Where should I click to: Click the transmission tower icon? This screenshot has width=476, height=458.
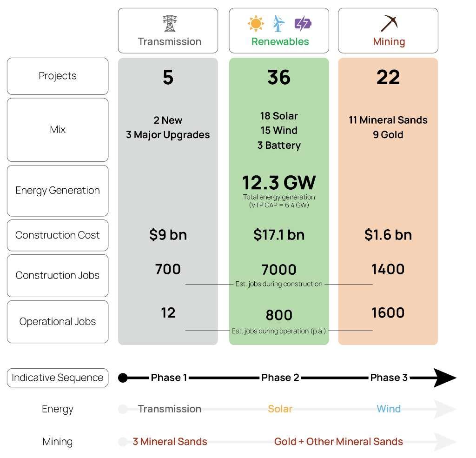(169, 23)
